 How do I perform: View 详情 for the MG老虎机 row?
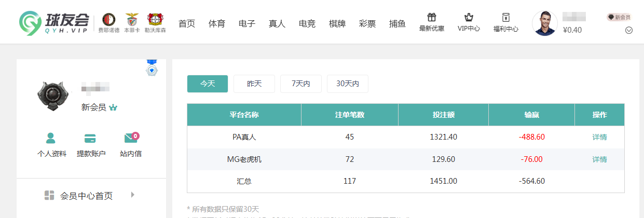tap(599, 159)
